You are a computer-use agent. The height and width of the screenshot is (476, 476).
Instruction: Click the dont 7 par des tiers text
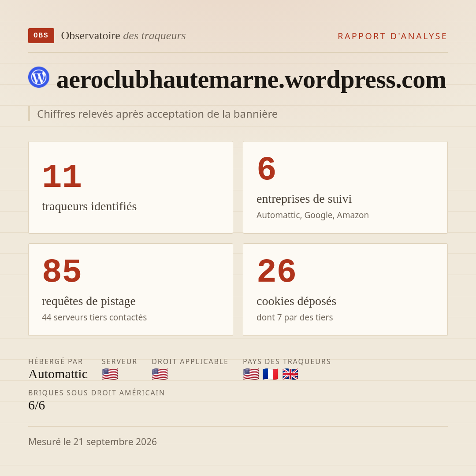295,317
